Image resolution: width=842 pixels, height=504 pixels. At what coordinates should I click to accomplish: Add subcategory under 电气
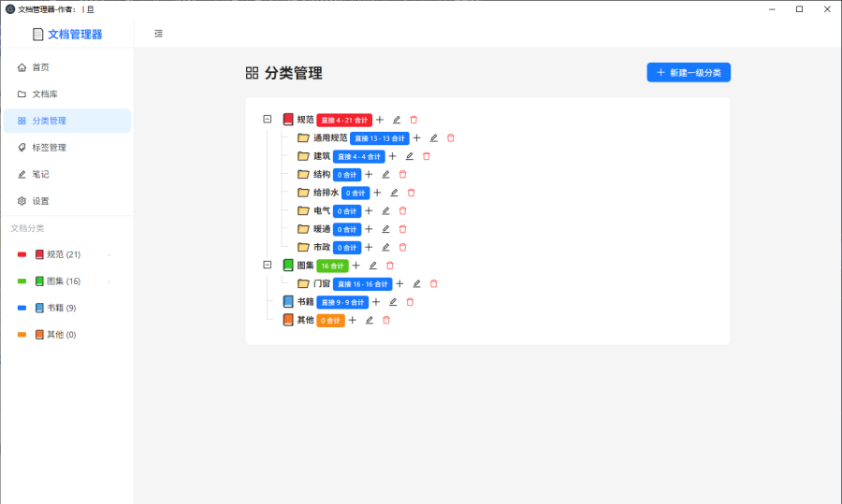pyautogui.click(x=369, y=211)
